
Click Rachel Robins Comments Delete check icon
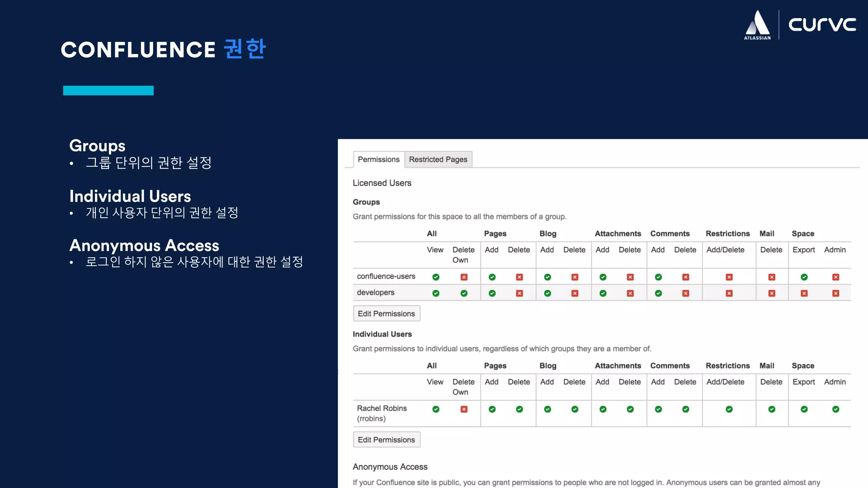[x=686, y=409]
